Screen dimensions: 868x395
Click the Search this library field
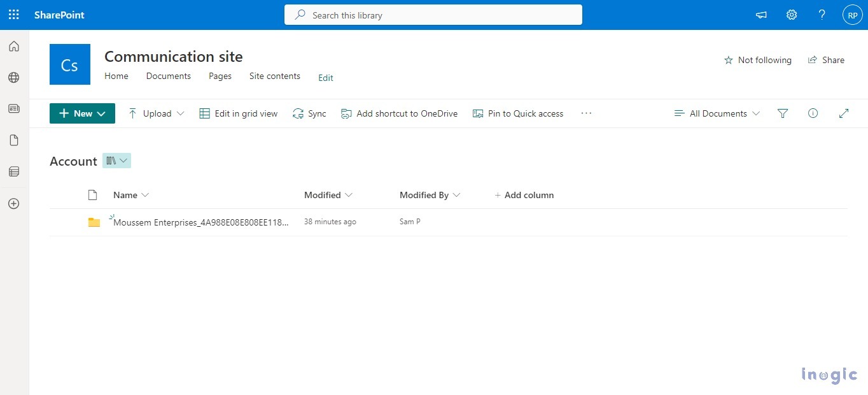tap(433, 15)
